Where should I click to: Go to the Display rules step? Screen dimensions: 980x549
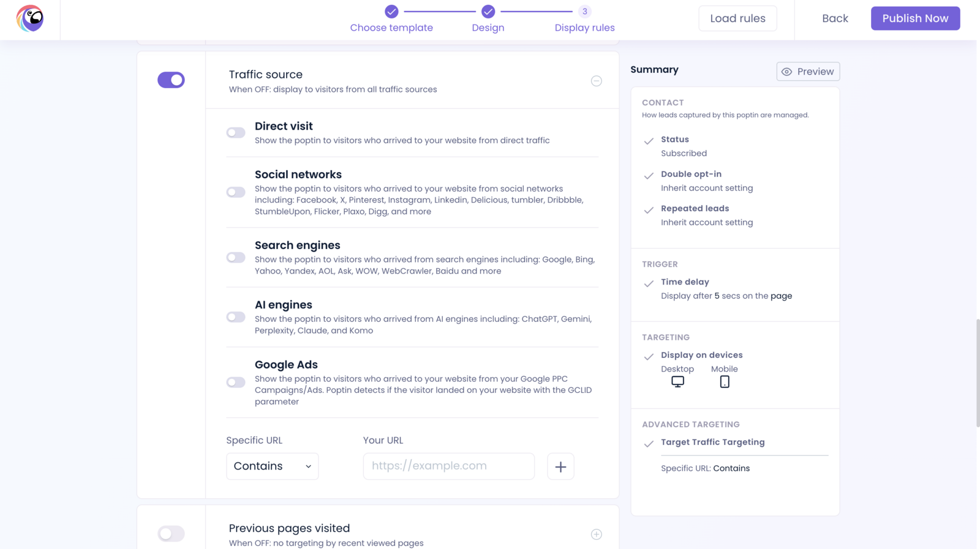pos(585,28)
